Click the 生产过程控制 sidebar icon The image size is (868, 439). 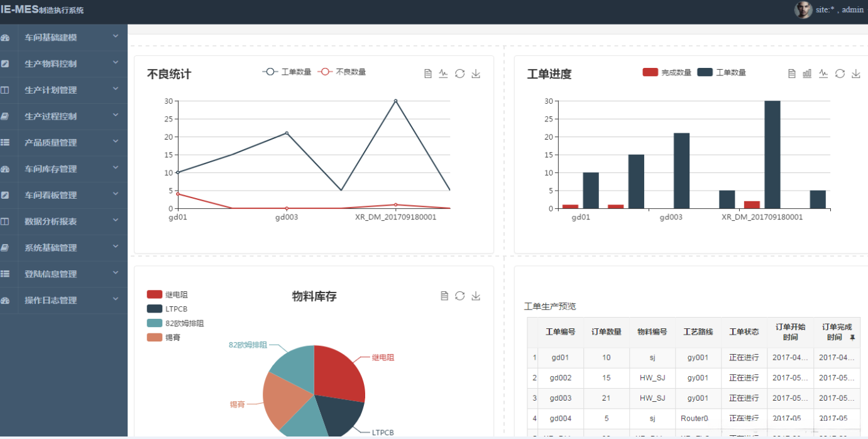point(5,116)
